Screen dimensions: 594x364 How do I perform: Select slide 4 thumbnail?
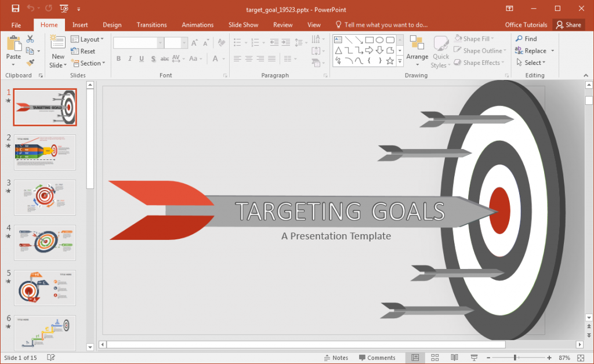[45, 243]
